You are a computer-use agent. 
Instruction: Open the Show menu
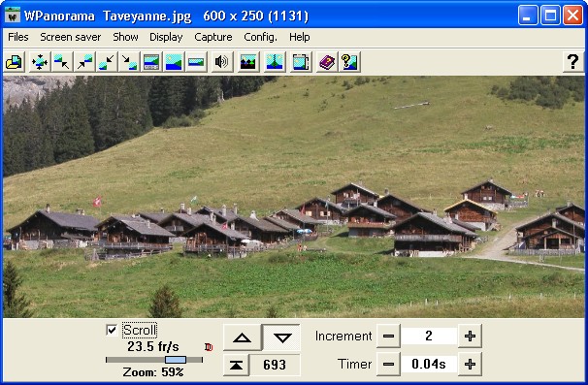tap(125, 37)
